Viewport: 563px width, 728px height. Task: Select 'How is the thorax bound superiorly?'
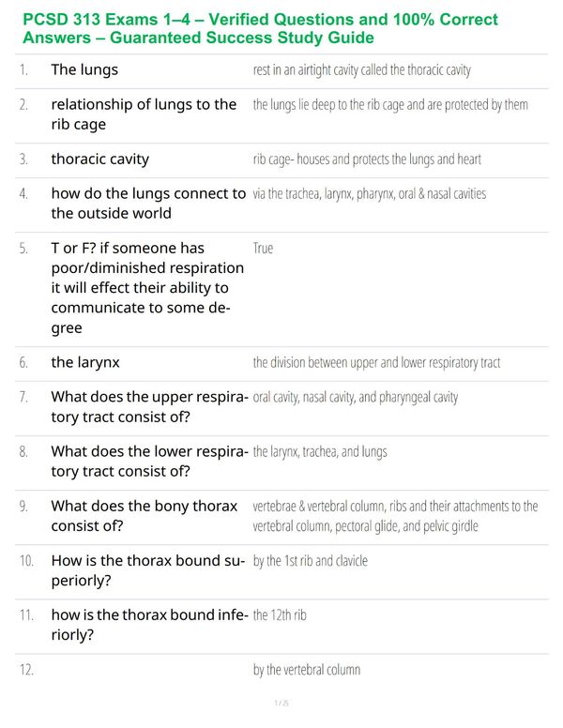click(x=148, y=570)
